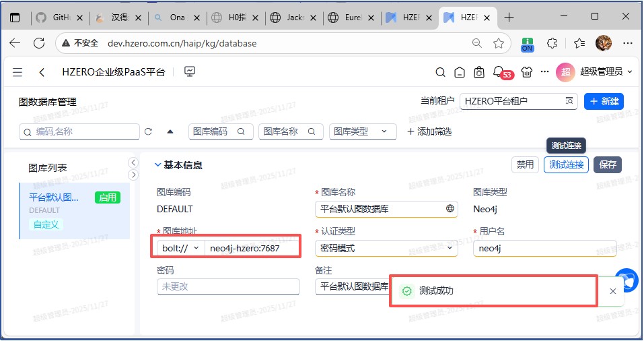Select 平台默认图 item in 图库列表
This screenshot has width=644, height=341.
pyautogui.click(x=54, y=197)
